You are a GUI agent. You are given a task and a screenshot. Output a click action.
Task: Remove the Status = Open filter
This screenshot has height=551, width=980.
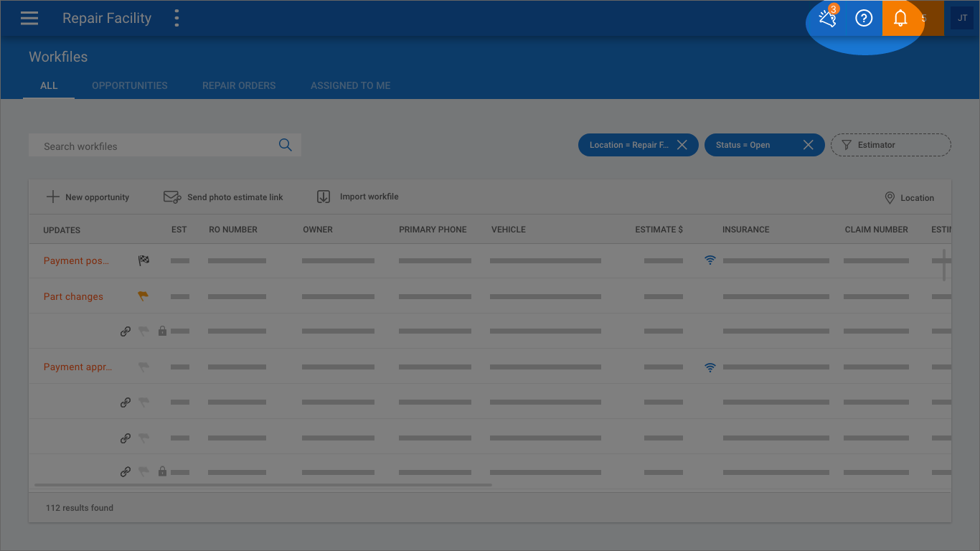point(808,145)
